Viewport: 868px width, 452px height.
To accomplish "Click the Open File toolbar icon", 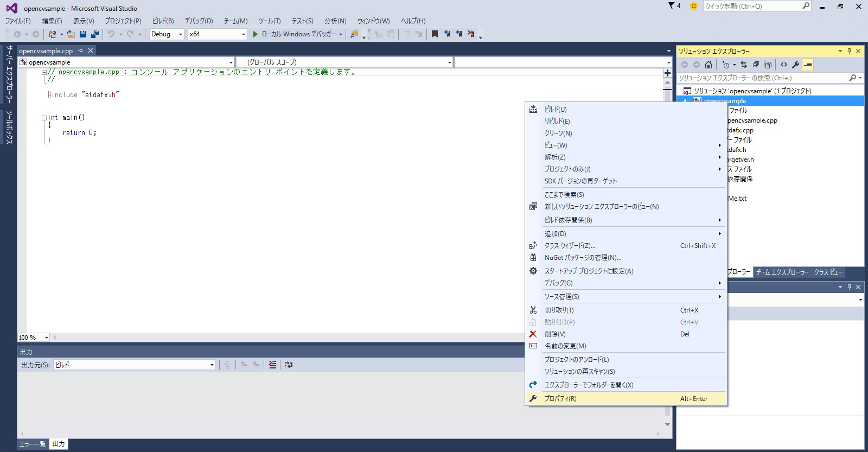I will (x=71, y=34).
